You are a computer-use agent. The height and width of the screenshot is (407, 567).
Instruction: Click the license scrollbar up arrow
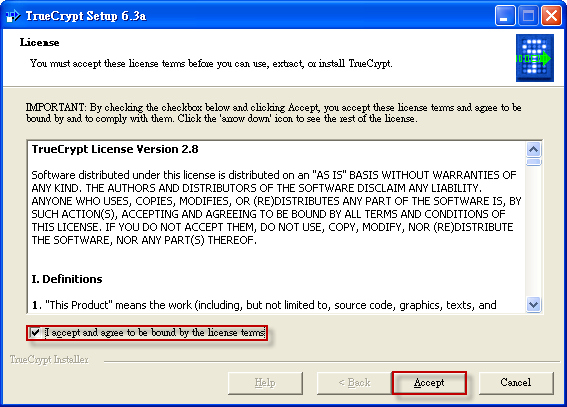(x=534, y=149)
